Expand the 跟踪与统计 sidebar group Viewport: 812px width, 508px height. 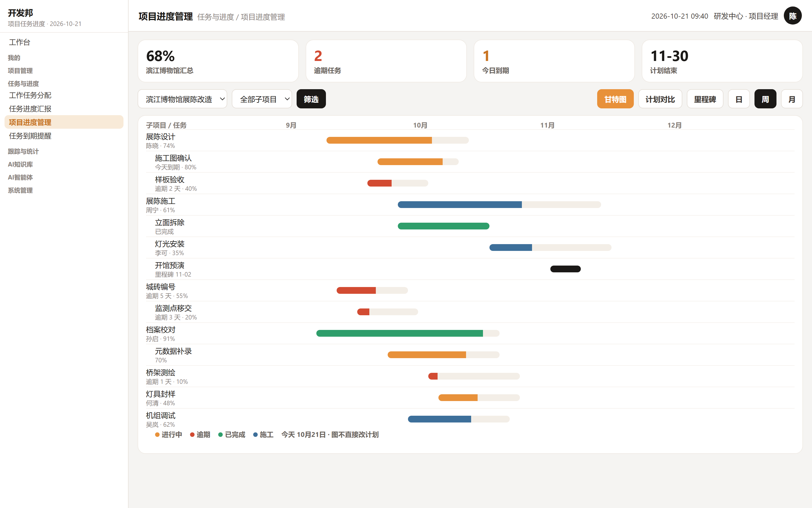pyautogui.click(x=23, y=152)
